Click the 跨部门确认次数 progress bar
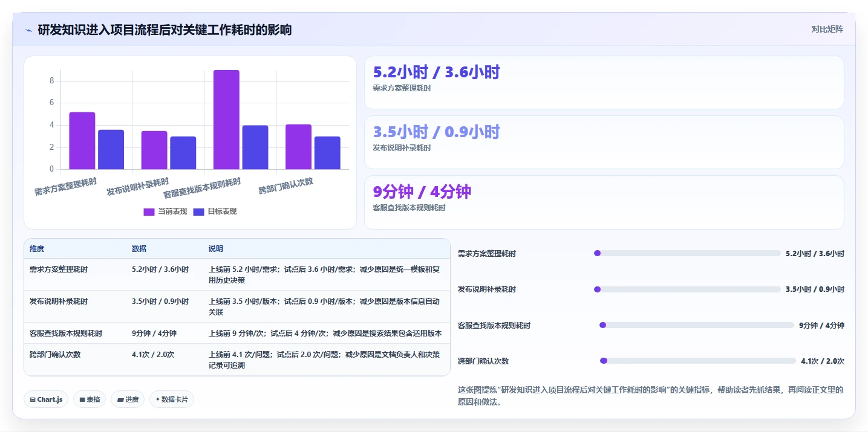 pyautogui.click(x=698, y=361)
